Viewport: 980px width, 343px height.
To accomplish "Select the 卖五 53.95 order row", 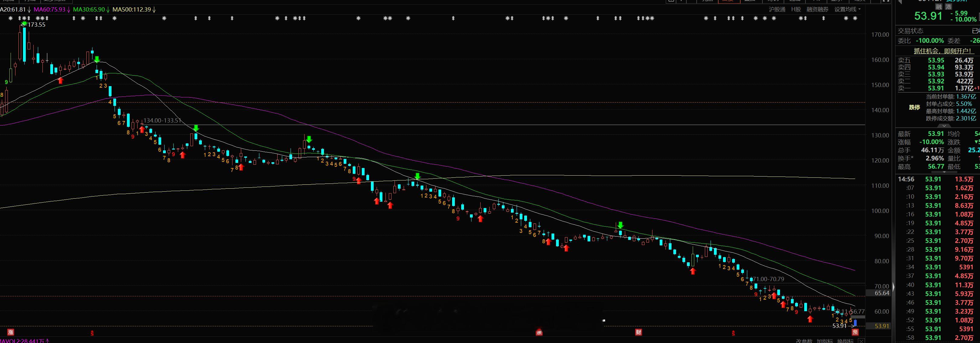I will pos(938,61).
